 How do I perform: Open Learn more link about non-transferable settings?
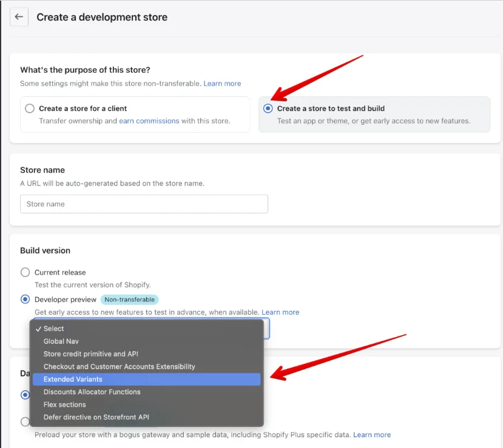click(222, 84)
